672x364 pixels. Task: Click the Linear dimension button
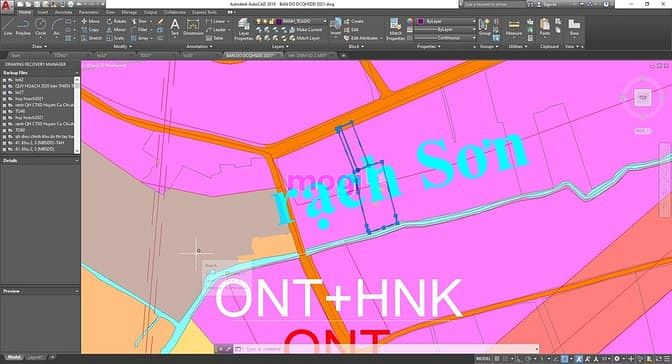217,21
